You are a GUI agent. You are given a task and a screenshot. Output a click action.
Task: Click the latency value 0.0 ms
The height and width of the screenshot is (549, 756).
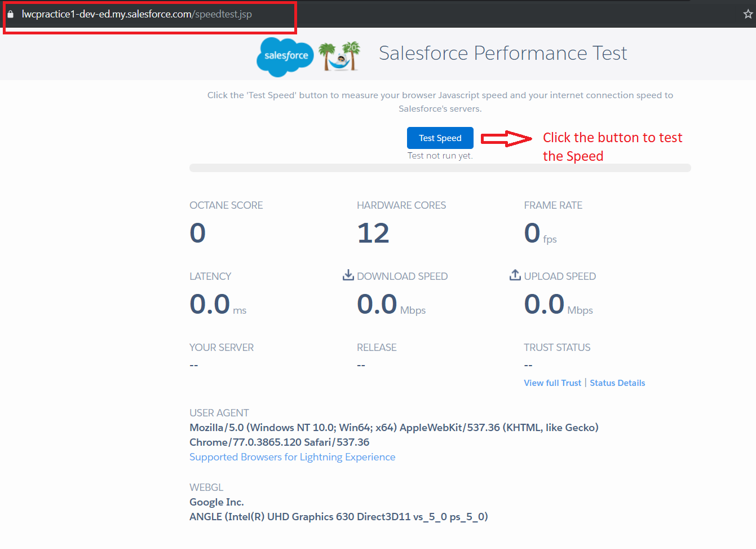[218, 305]
